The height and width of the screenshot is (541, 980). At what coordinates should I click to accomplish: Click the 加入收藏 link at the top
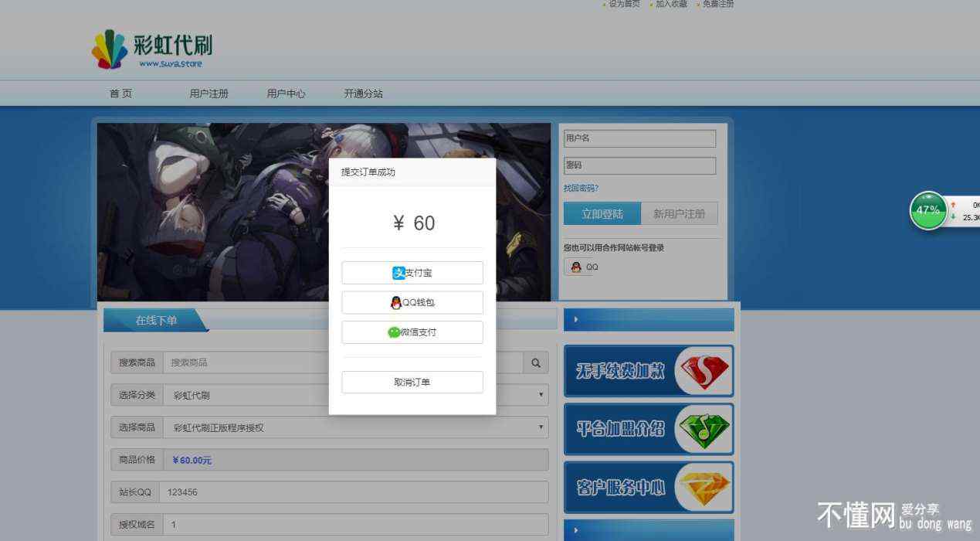(671, 5)
